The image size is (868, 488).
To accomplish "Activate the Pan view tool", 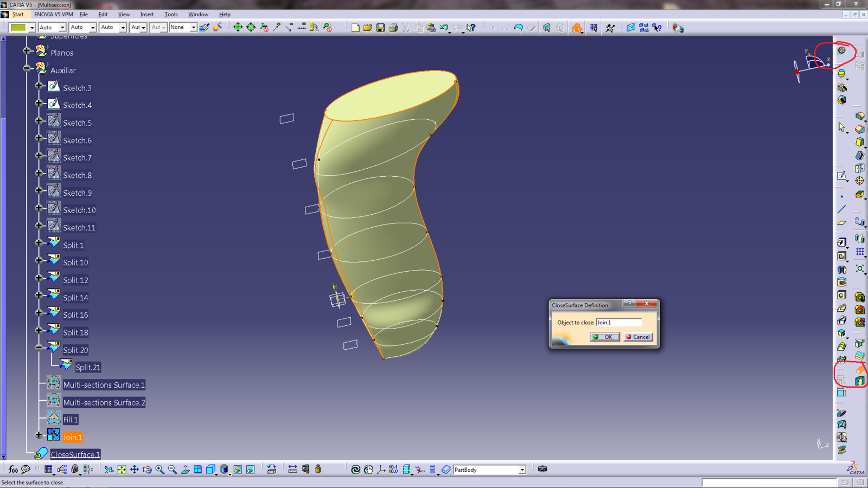I will [135, 470].
